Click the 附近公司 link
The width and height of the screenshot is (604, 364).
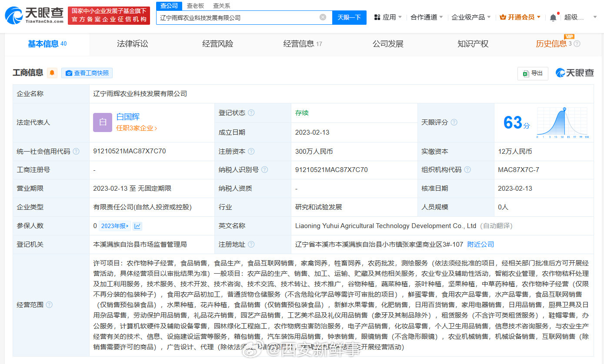point(481,245)
